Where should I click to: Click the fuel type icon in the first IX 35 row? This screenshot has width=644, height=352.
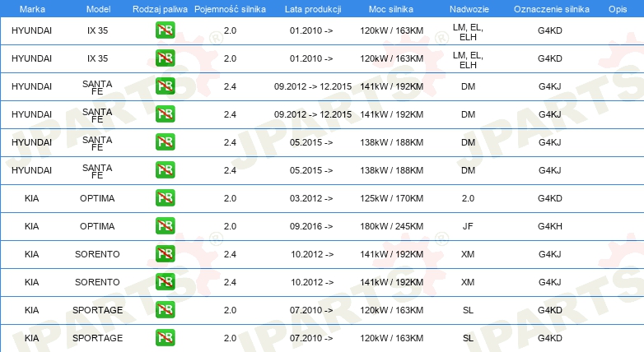click(x=165, y=30)
